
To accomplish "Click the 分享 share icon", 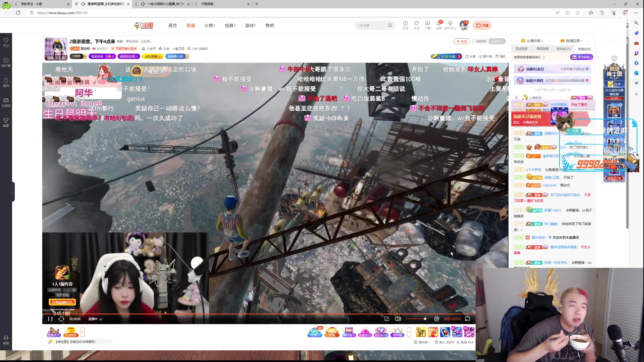I will point(470,56).
